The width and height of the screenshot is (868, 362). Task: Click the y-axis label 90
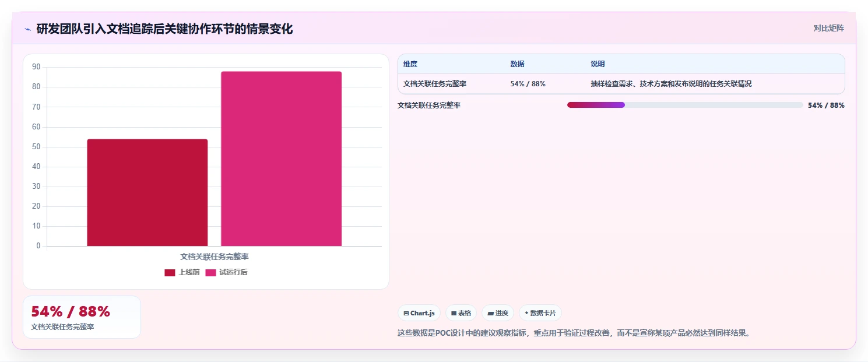[36, 67]
